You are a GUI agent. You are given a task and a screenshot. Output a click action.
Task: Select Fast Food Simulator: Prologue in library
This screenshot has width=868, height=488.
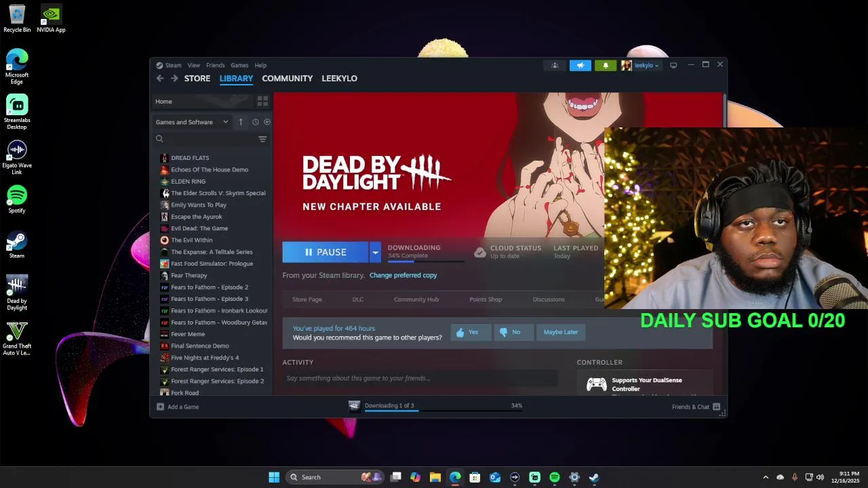pos(214,264)
